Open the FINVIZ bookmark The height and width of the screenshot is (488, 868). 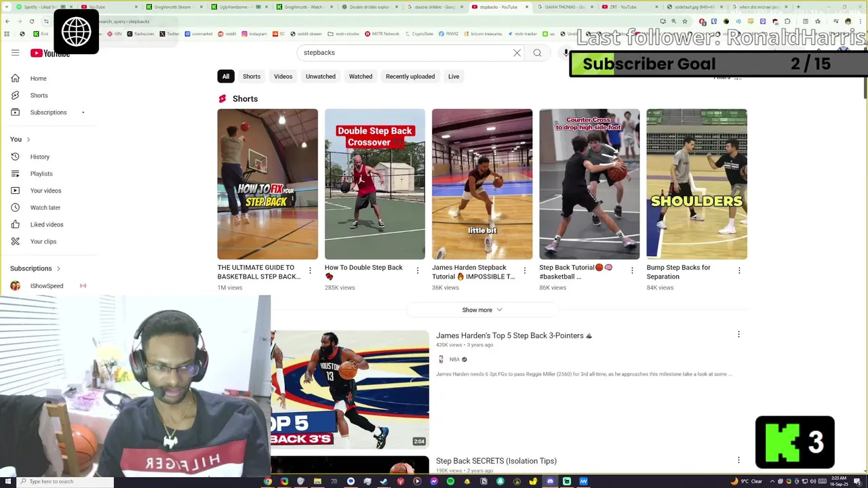448,34
